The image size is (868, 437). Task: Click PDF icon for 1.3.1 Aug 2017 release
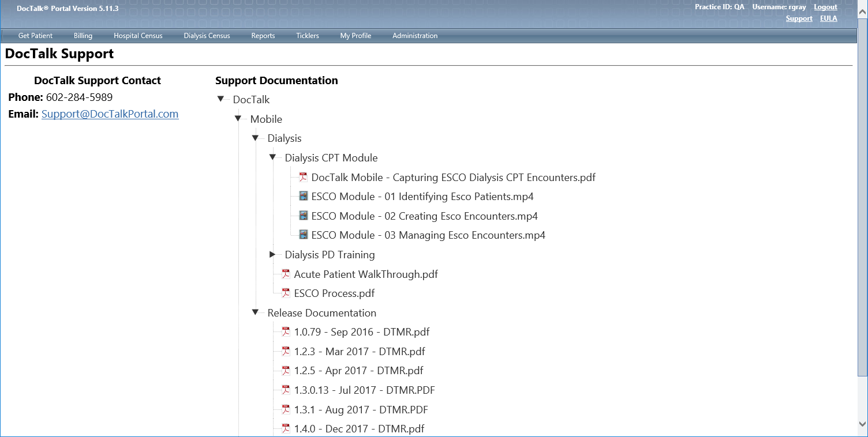click(286, 410)
